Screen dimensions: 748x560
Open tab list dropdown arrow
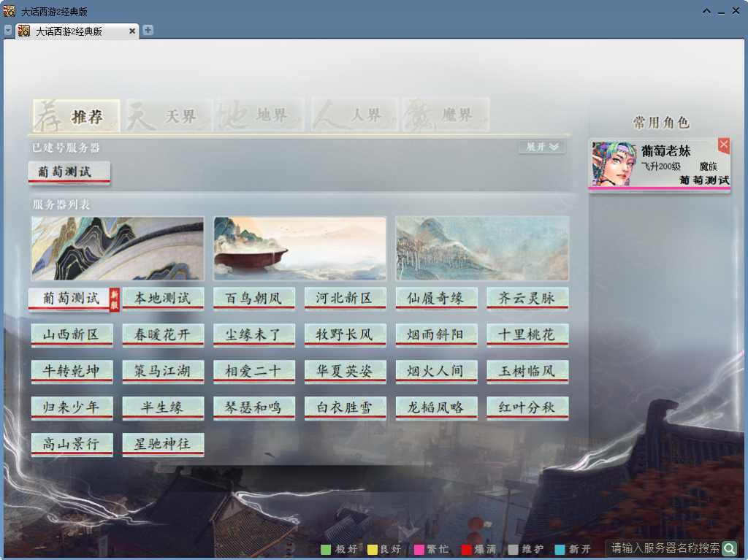point(8,31)
